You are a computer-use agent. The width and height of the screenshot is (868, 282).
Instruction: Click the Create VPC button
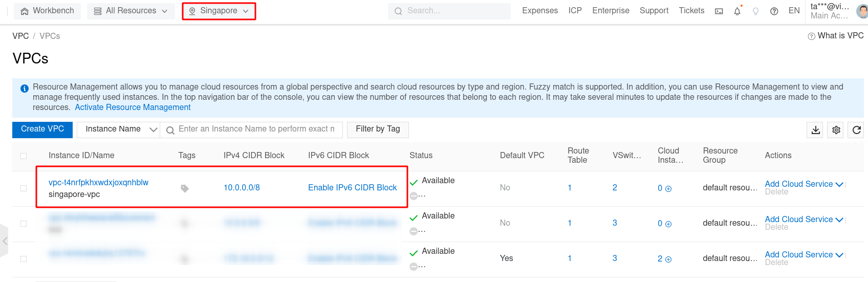coord(42,129)
